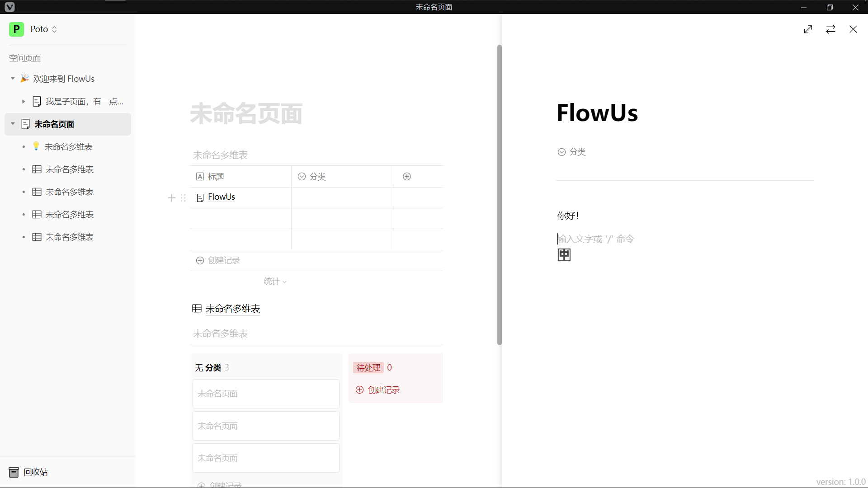The height and width of the screenshot is (488, 868).
Task: Click the swap arrows icon in side panel
Action: pyautogui.click(x=830, y=29)
